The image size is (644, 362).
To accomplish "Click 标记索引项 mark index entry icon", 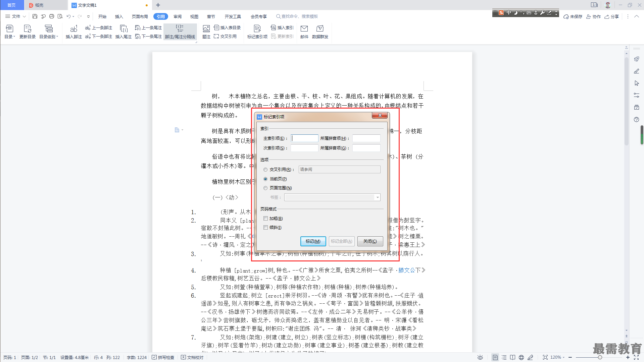I will point(257,32).
